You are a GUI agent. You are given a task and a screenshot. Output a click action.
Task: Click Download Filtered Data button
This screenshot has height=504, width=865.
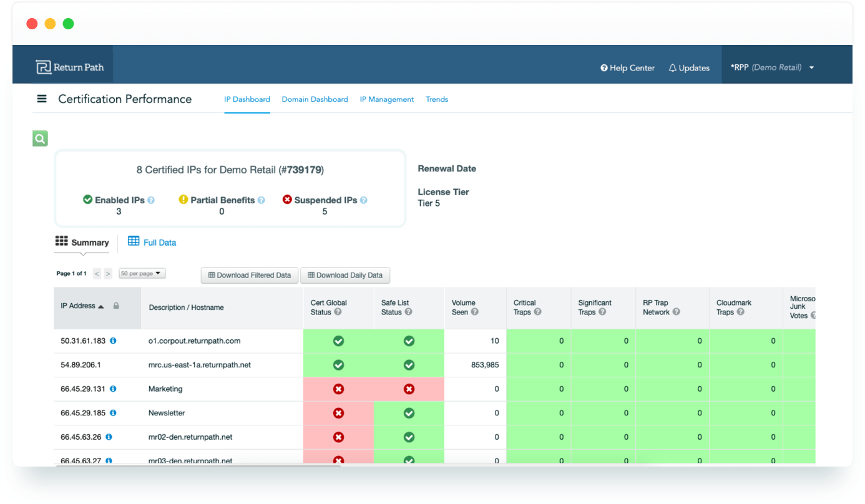pos(250,275)
